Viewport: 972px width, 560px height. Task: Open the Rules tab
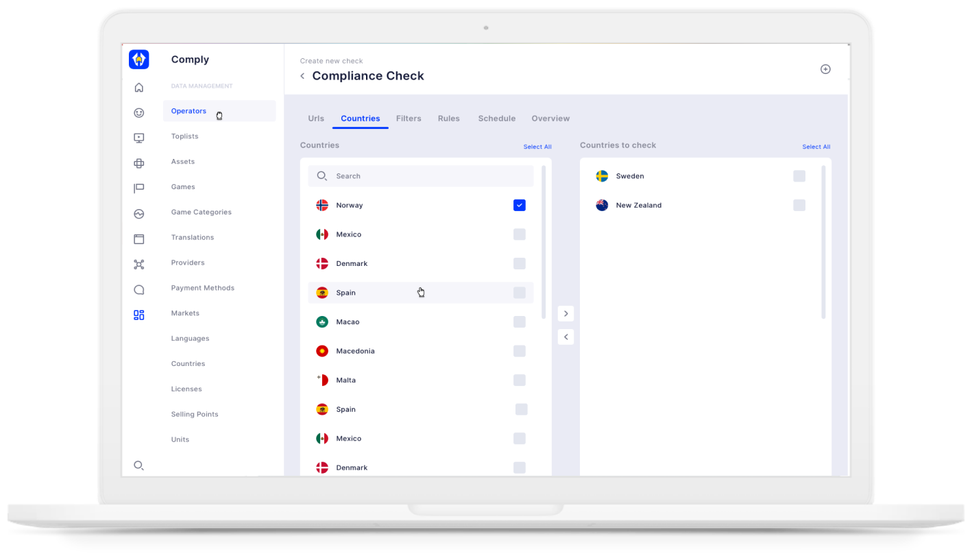449,119
